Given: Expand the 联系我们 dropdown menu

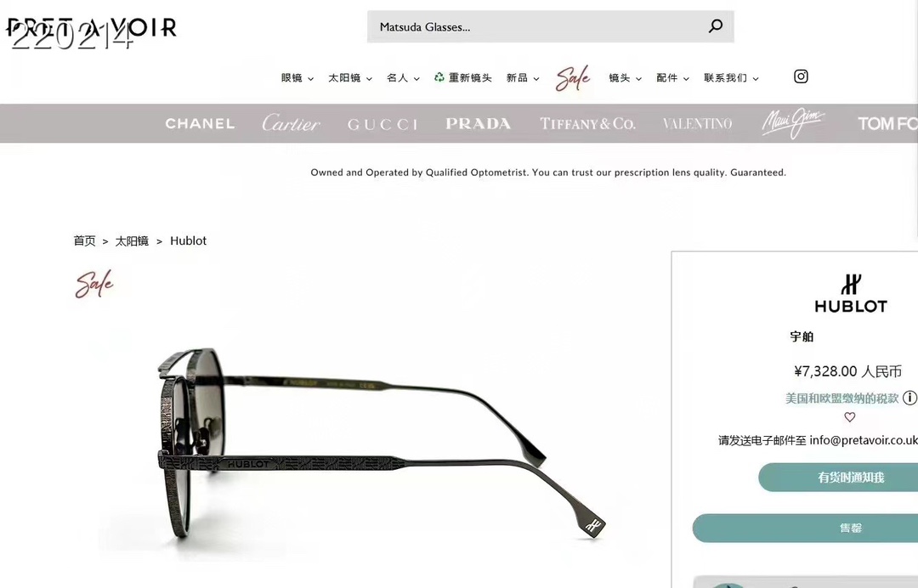Looking at the screenshot, I should click(731, 78).
